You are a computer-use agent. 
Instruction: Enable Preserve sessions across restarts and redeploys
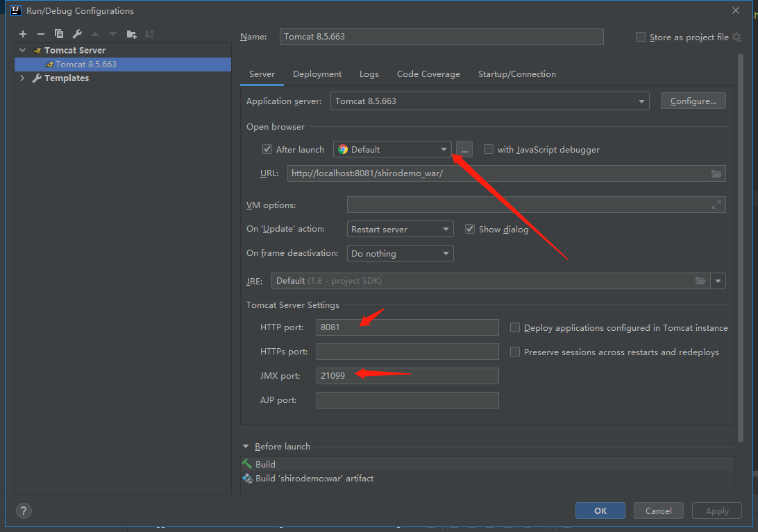(x=515, y=352)
